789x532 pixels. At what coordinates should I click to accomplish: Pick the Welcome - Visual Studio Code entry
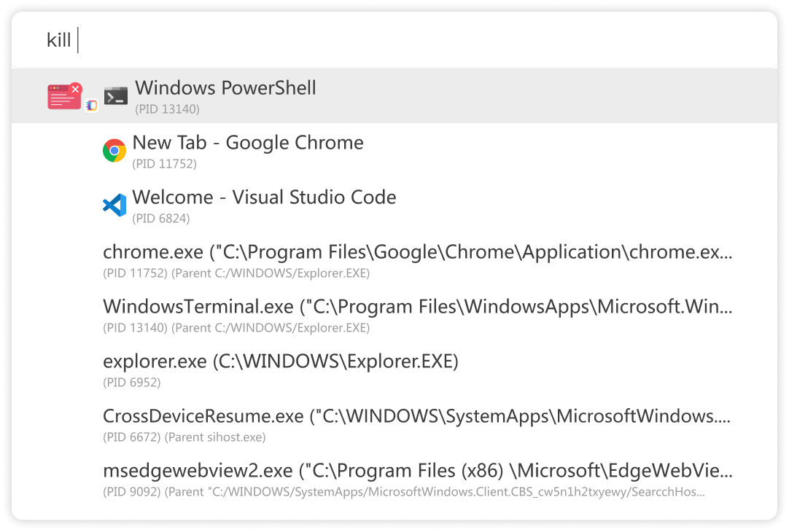coord(264,197)
